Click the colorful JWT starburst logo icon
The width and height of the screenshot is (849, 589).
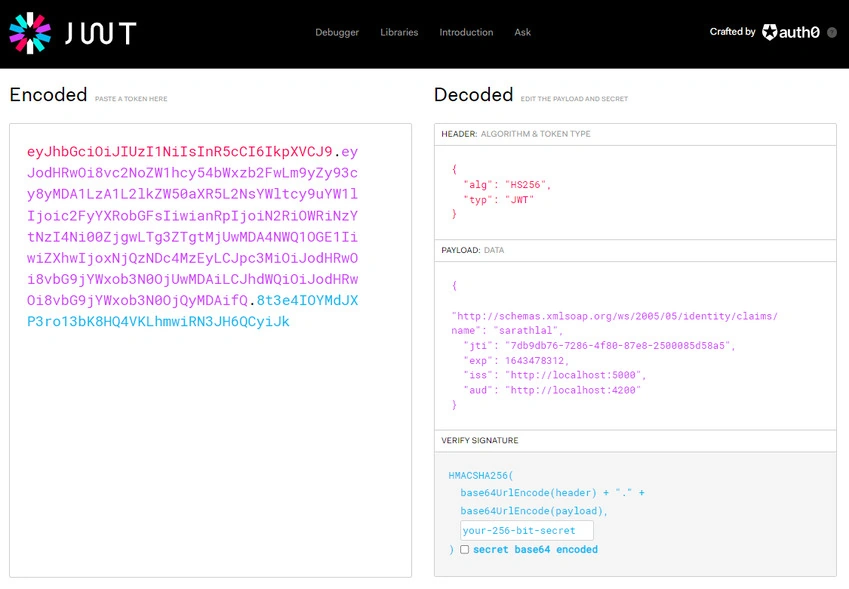(30, 33)
